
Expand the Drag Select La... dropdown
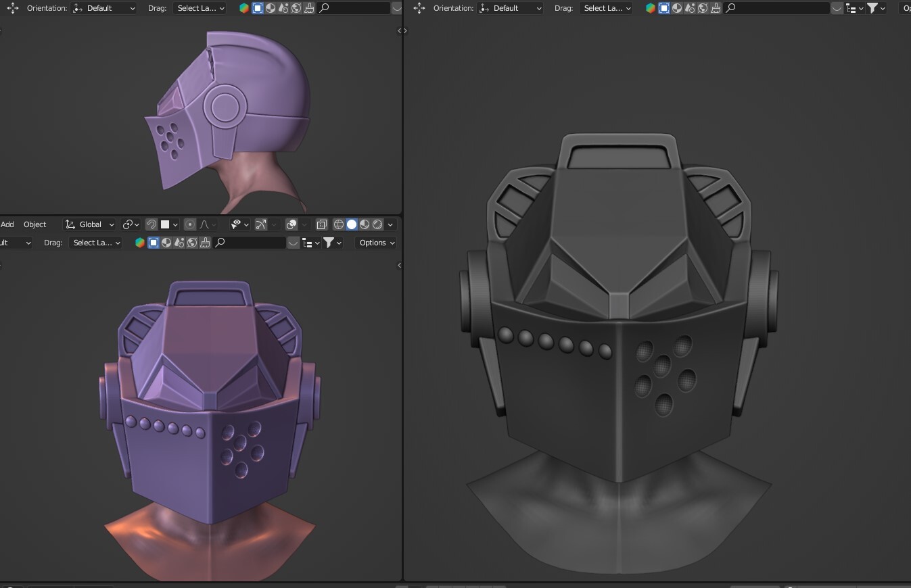pos(200,8)
